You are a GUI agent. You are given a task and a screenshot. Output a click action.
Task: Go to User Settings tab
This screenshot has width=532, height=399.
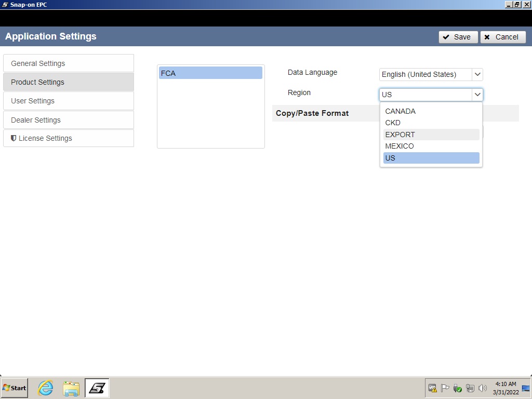pos(69,101)
